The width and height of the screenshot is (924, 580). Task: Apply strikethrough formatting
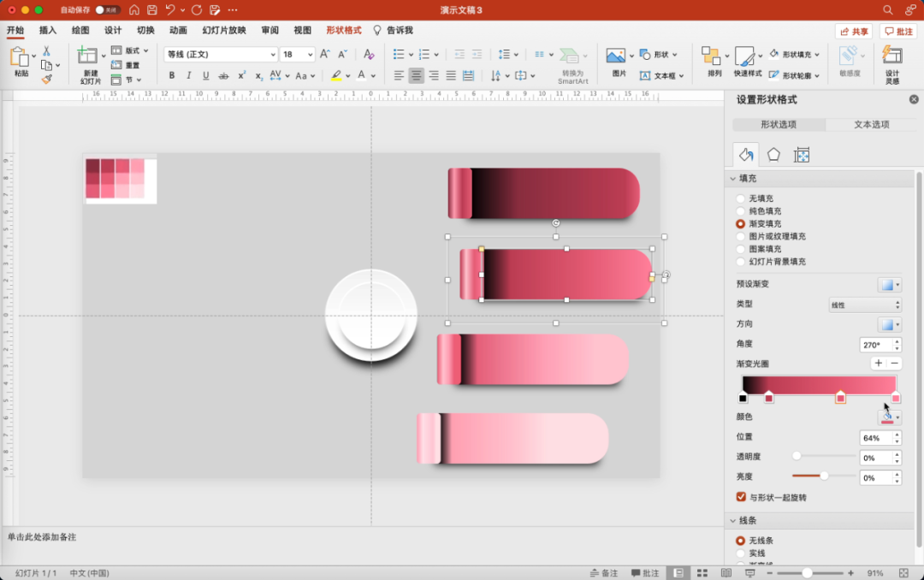click(x=223, y=75)
